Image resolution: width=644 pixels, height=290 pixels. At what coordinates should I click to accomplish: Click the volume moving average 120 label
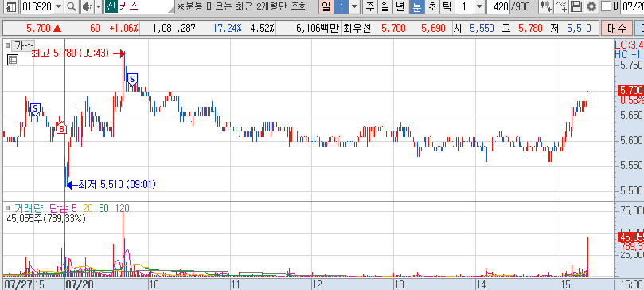click(123, 208)
